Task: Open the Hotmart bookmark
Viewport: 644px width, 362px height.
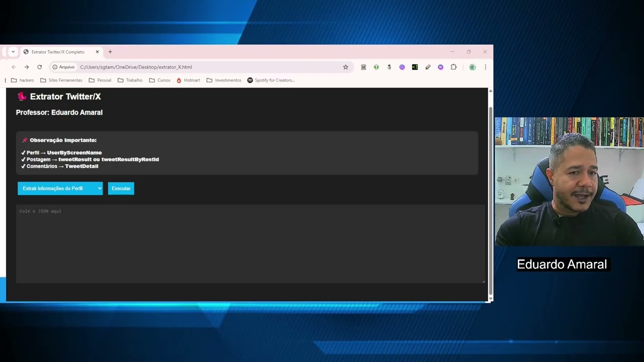Action: (x=188, y=80)
